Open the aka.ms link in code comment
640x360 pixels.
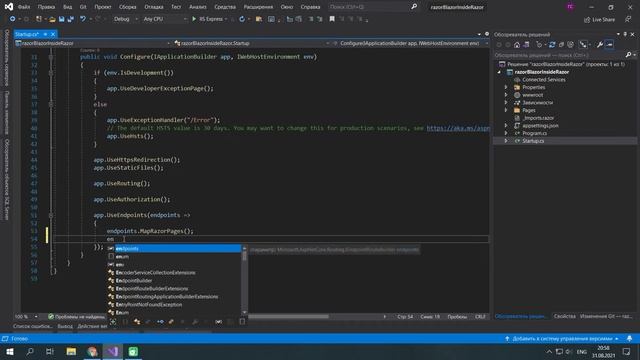coord(458,128)
